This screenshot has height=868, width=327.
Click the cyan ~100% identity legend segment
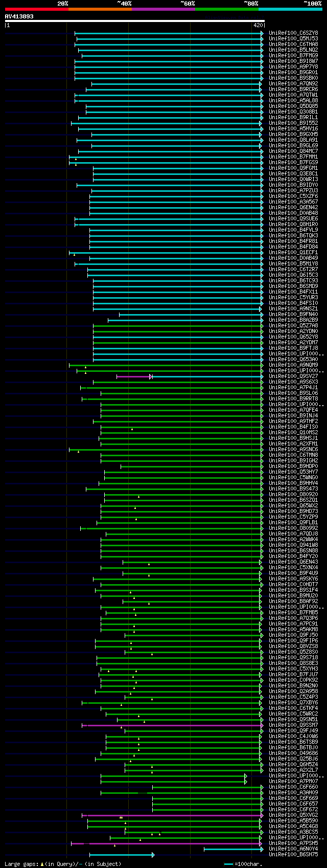coord(290,9)
